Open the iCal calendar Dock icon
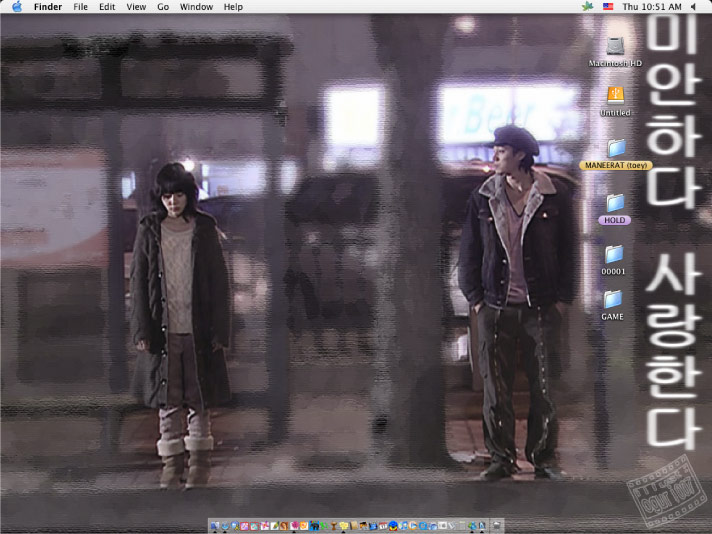The width and height of the screenshot is (712, 534). 383,526
